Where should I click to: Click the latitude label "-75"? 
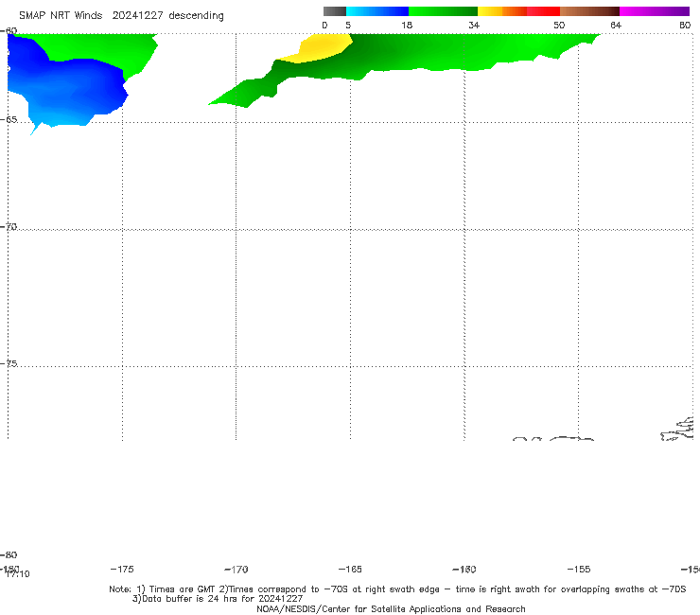click(x=9, y=363)
